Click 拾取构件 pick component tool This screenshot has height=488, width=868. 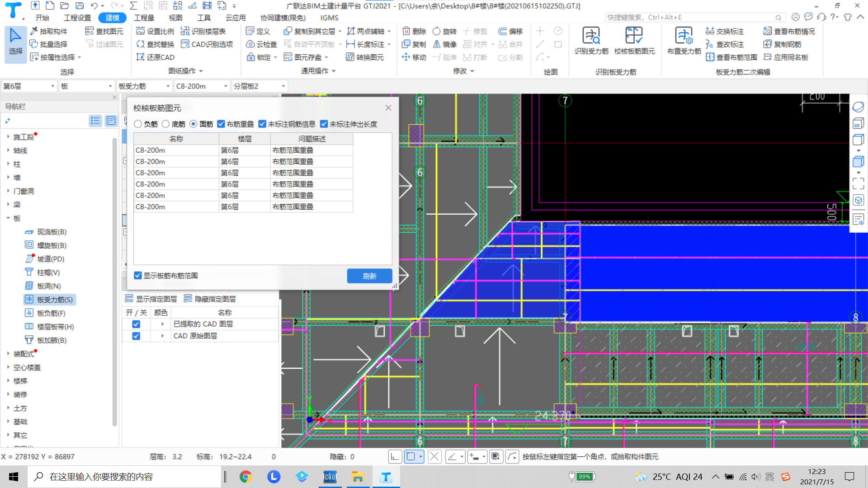click(x=49, y=31)
